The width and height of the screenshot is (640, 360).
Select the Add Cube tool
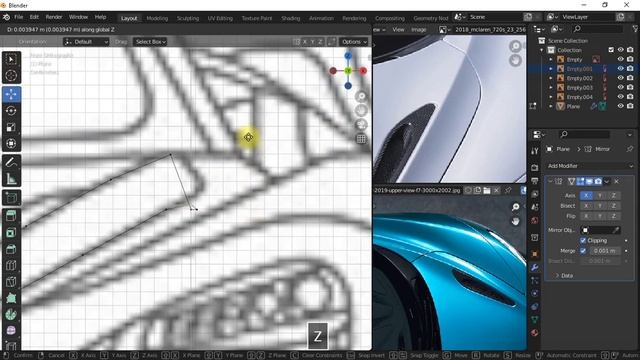pos(11,198)
